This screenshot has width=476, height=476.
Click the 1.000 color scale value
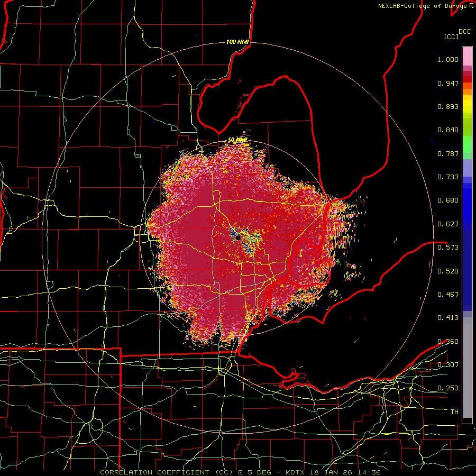coord(448,59)
